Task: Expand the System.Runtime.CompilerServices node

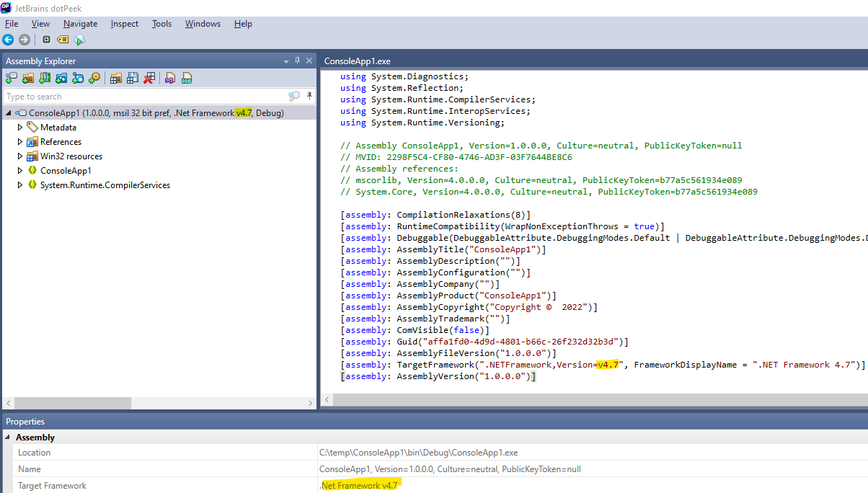Action: point(20,185)
